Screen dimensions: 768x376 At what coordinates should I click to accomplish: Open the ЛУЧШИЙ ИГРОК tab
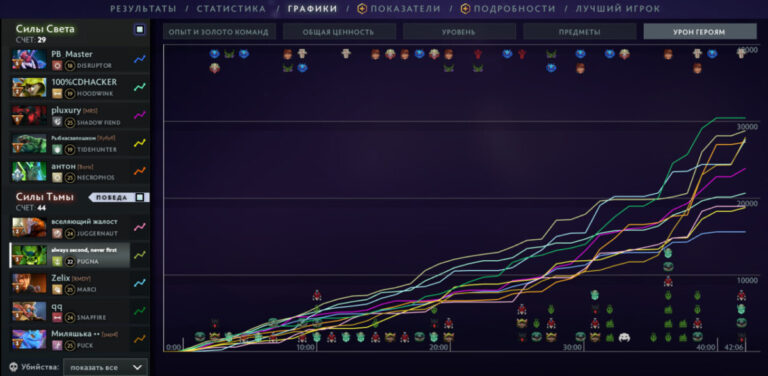coord(618,9)
